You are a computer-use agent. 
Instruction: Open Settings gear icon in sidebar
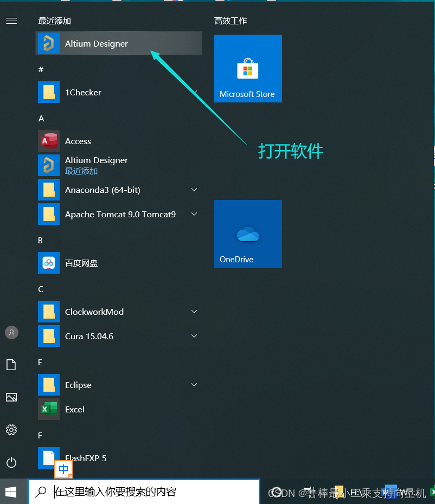[x=11, y=430]
